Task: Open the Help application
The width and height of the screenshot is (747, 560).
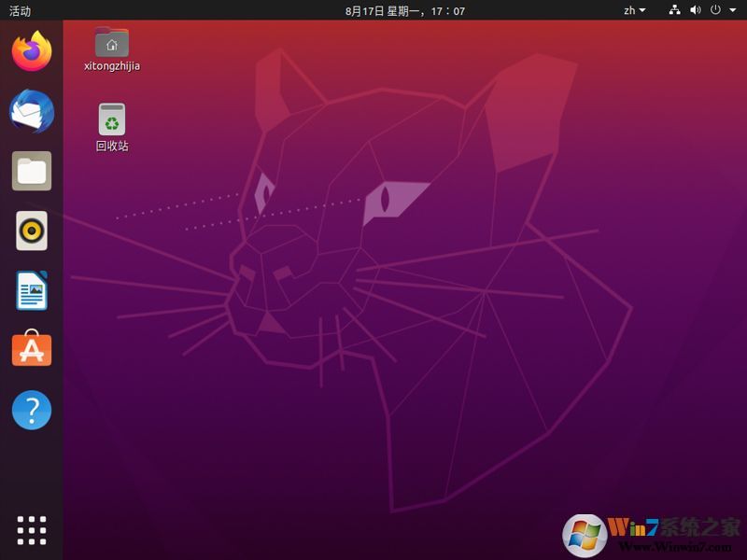Action: pos(31,411)
